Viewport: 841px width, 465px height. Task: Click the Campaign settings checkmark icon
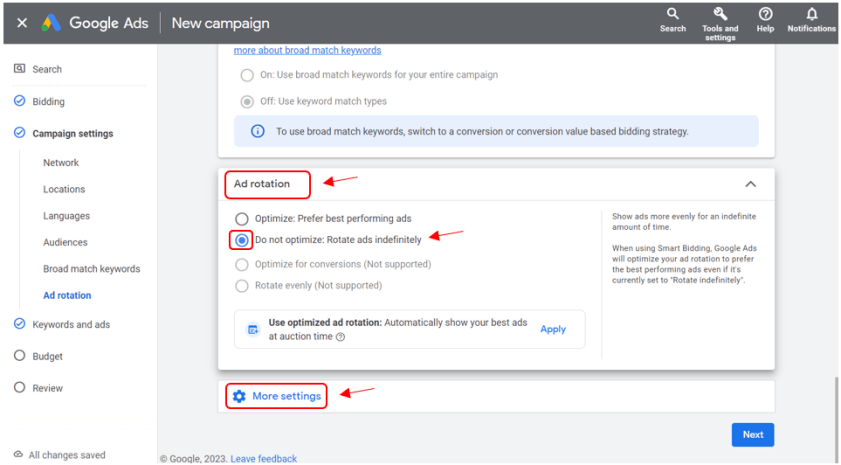pyautogui.click(x=19, y=132)
